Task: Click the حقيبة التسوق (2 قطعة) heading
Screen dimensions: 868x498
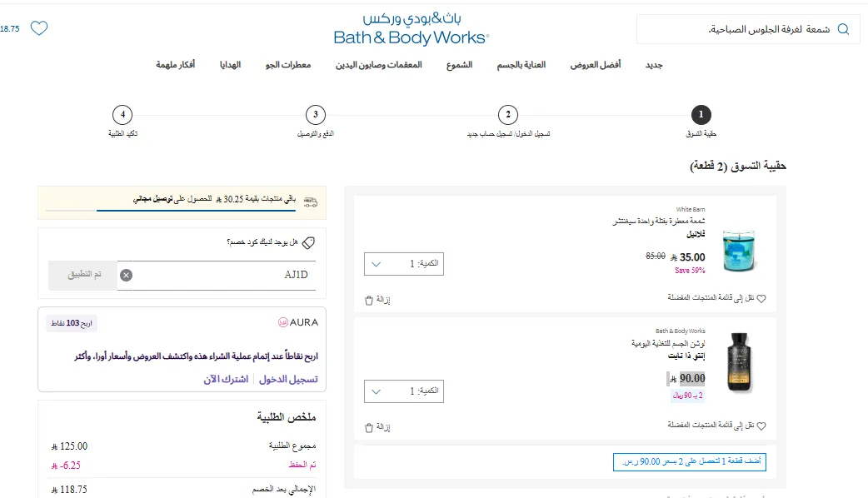Action: pyautogui.click(x=738, y=166)
